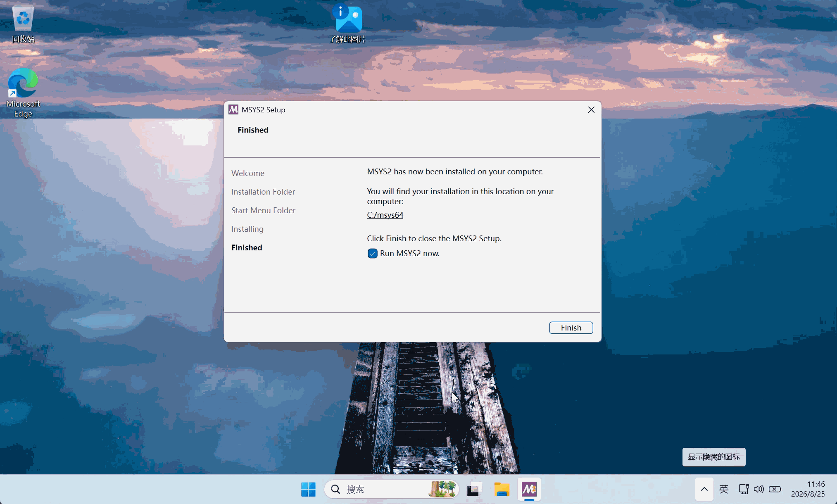
Task: Close the MSYS2 Setup window
Action: coord(591,109)
